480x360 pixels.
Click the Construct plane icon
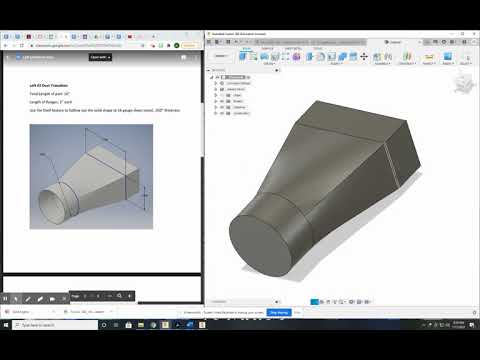407,56
